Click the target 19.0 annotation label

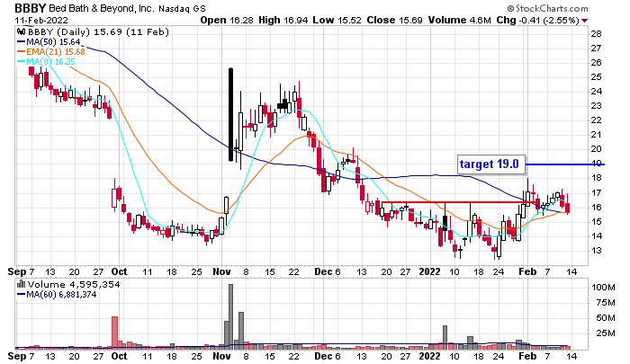click(x=491, y=164)
